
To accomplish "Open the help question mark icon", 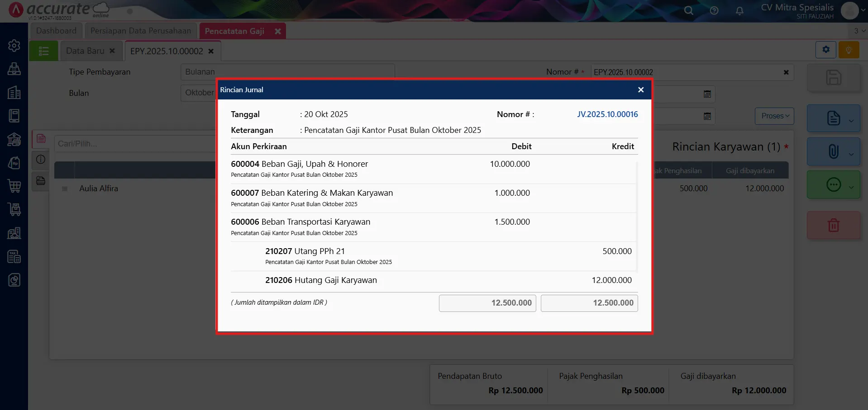I will tap(714, 10).
